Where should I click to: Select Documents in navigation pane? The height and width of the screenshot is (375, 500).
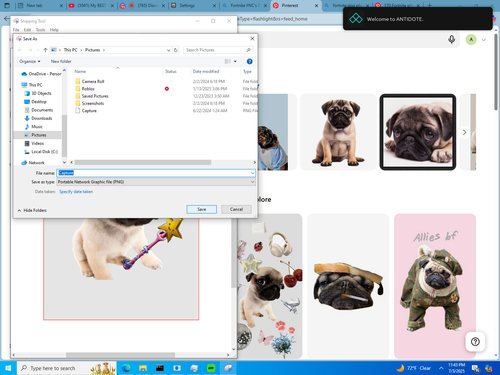(x=39, y=110)
